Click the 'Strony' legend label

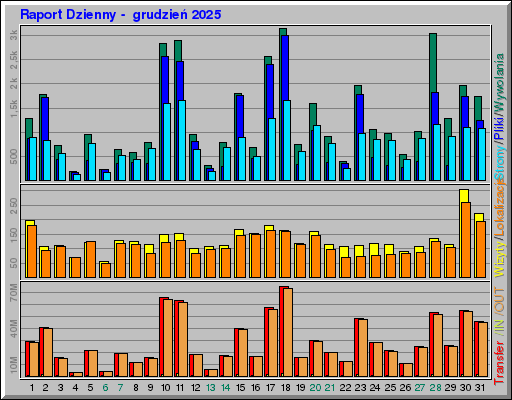[x=499, y=162]
